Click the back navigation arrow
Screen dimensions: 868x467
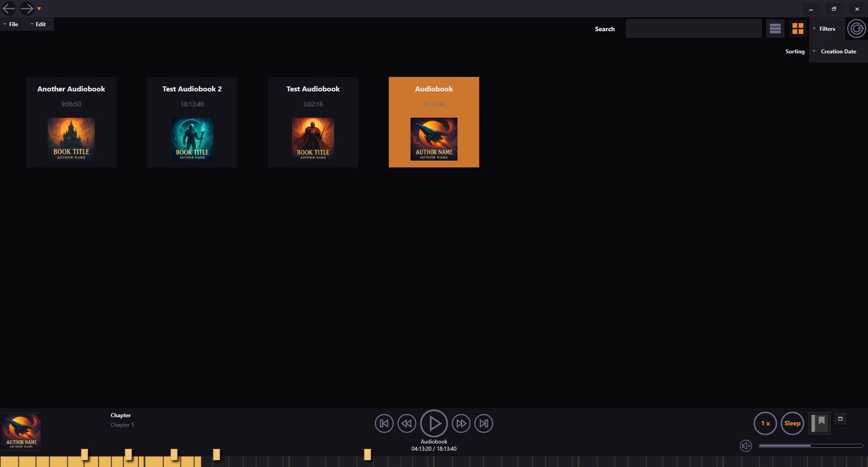8,8
